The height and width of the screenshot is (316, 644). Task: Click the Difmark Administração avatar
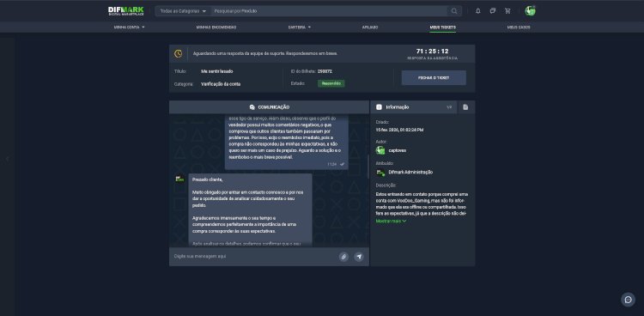tap(380, 173)
